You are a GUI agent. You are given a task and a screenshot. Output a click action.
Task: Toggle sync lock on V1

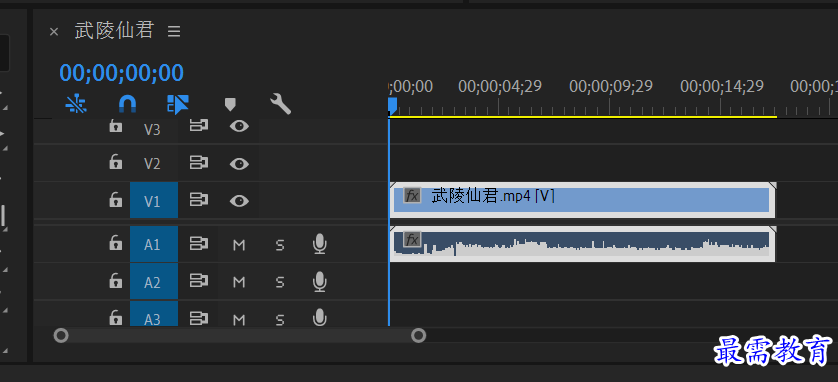coord(198,200)
